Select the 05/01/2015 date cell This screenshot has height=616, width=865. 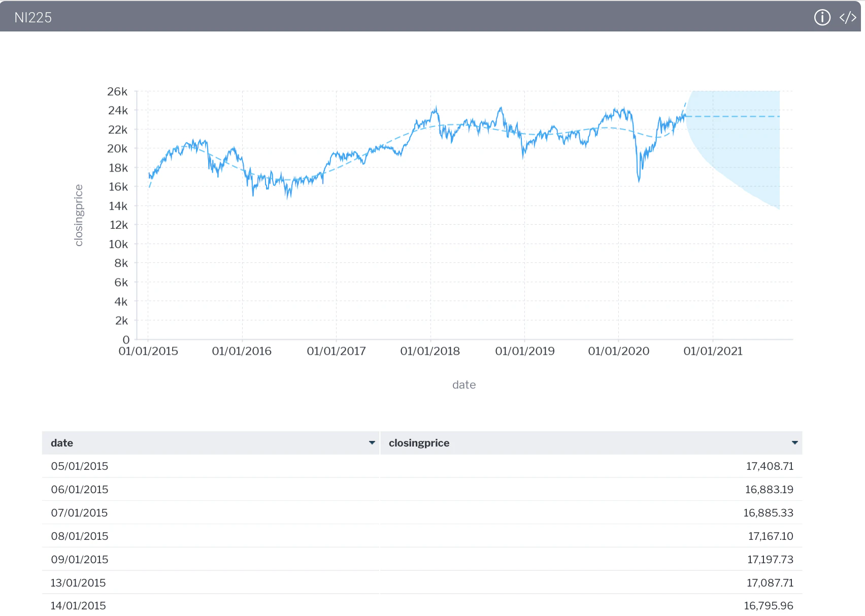(80, 466)
